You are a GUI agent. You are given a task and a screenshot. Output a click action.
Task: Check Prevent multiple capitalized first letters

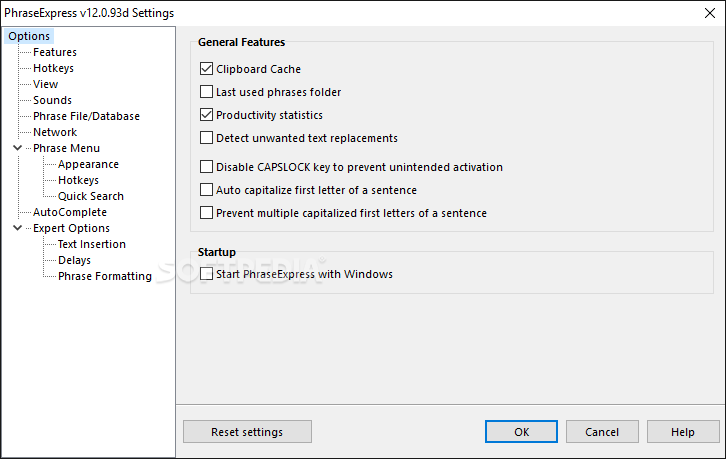pyautogui.click(x=207, y=213)
